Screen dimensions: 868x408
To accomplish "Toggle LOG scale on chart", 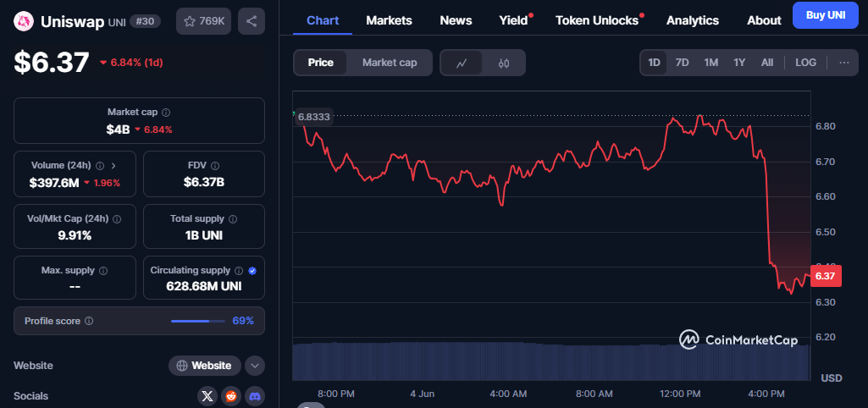I will 805,63.
